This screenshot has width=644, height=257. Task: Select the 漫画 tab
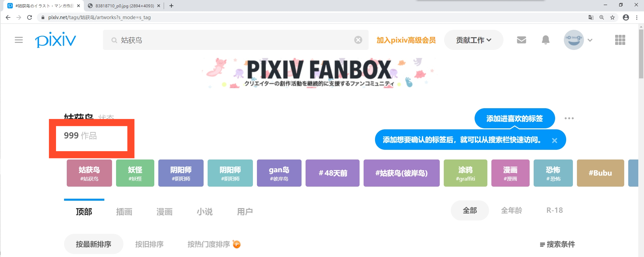click(164, 211)
